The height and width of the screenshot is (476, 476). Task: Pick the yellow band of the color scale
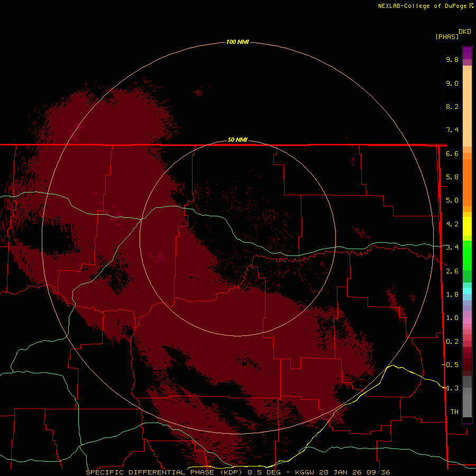(467, 226)
